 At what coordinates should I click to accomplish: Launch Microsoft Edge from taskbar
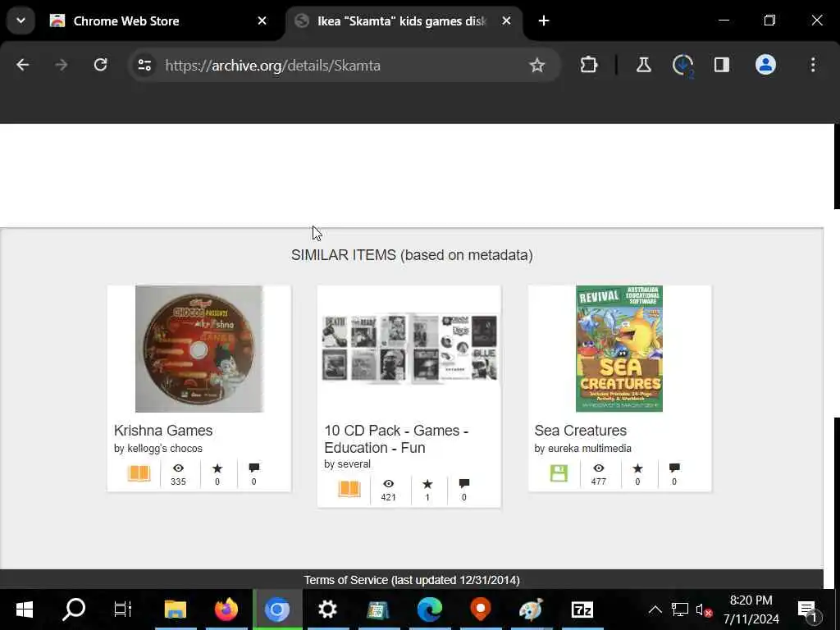(430, 609)
